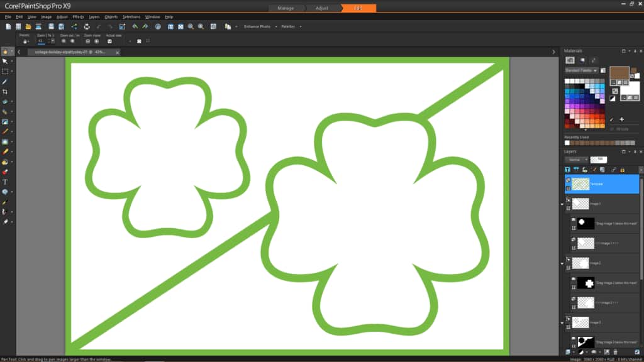Switch to the Manage tab
Image resolution: width=644 pixels, height=362 pixels.
285,8
